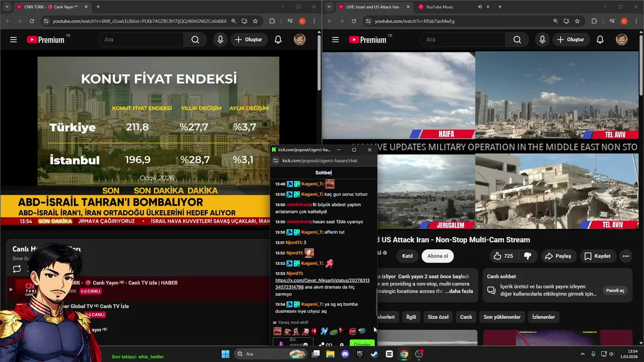Open YouTube guide menu in right window

click(336, 40)
